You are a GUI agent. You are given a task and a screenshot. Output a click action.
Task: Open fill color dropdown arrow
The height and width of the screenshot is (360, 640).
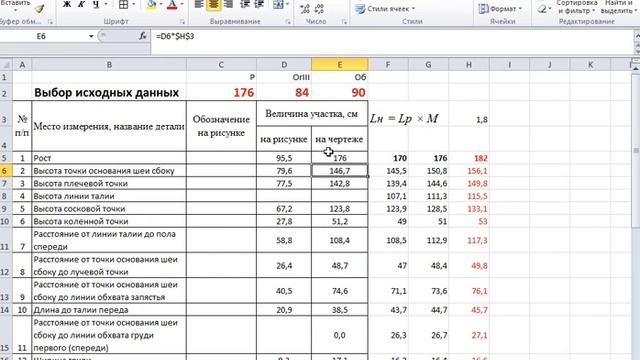click(x=161, y=4)
